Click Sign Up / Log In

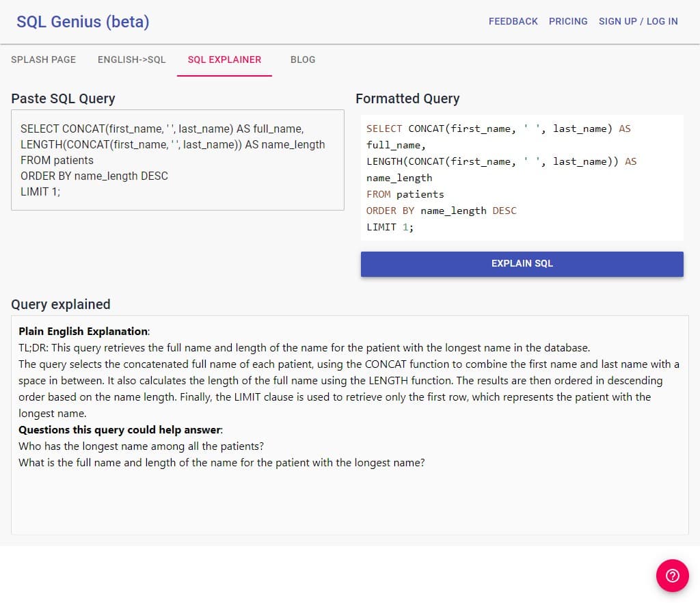(x=638, y=22)
